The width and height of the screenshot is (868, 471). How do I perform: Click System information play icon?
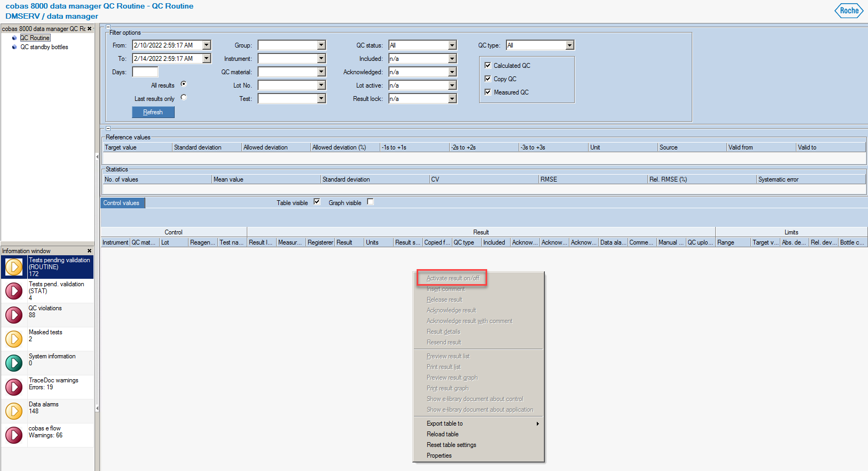tap(14, 363)
